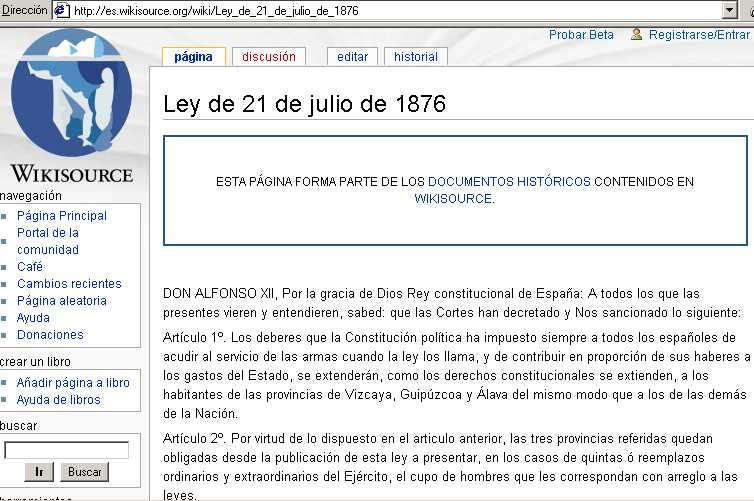Open the DOCUMENTOS HISTÓRICOS link
Viewport: 754px width, 501px height.
pyautogui.click(x=509, y=182)
